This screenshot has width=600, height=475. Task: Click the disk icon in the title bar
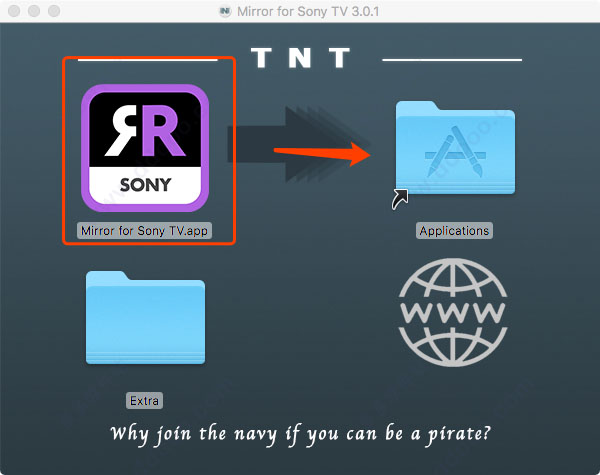pos(225,11)
